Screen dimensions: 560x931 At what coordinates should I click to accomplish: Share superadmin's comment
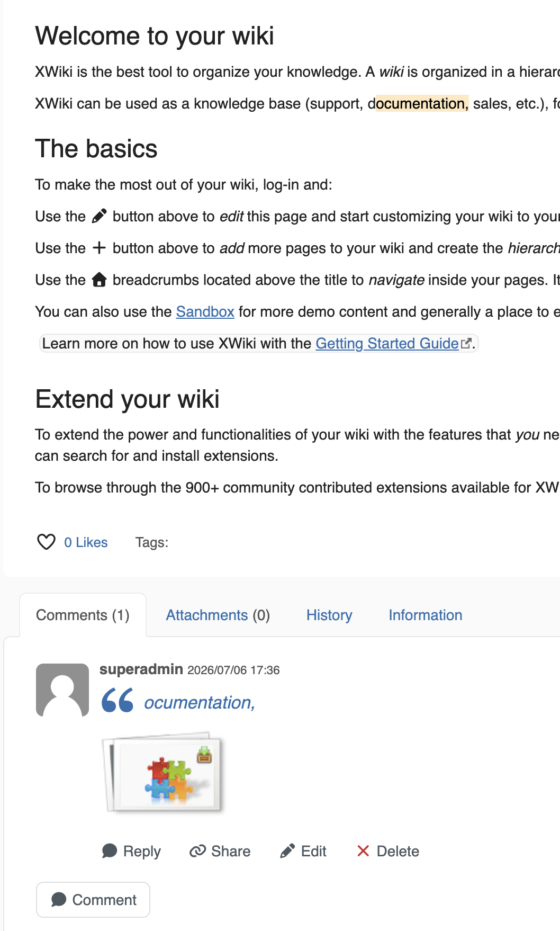[220, 851]
